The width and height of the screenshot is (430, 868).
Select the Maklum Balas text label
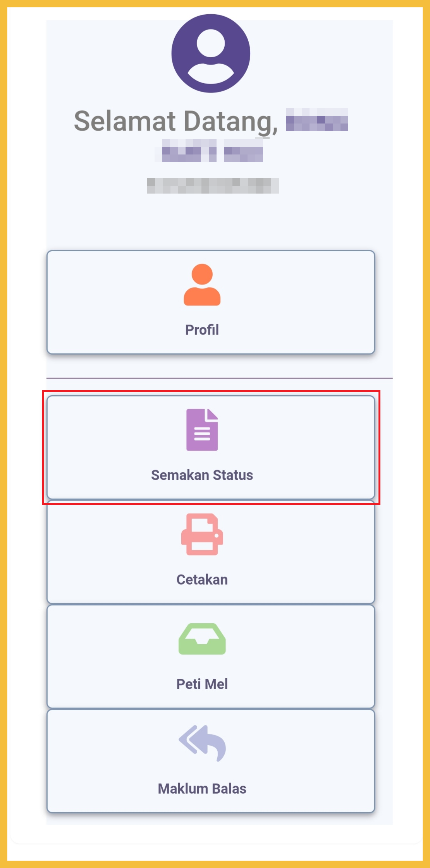pyautogui.click(x=202, y=789)
